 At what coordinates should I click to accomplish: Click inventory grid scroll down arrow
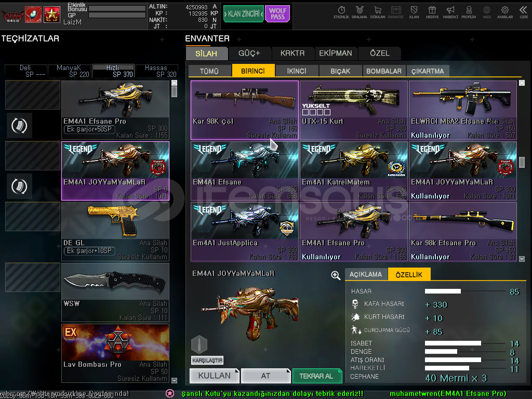[522, 259]
